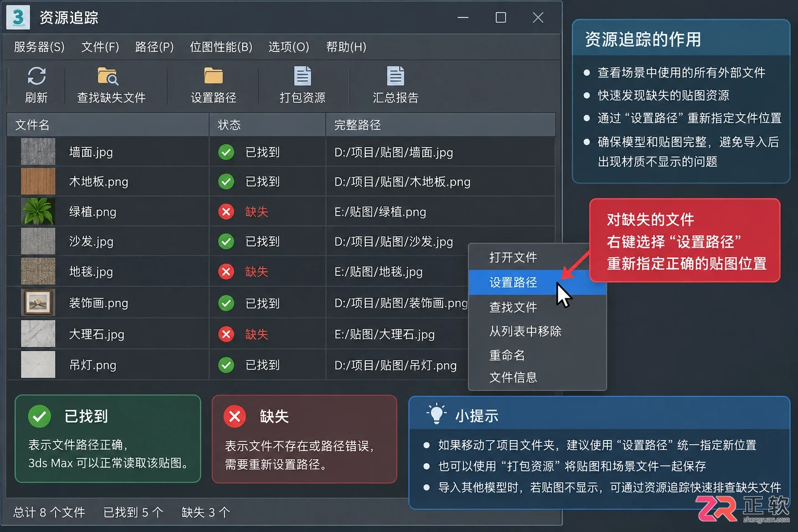
Task: Sort by the 状态 column header
Action: 268,125
